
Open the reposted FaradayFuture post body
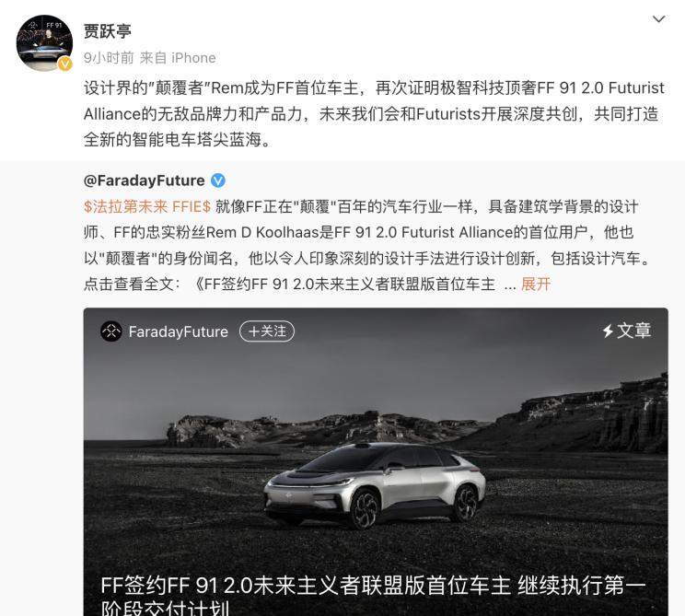[367, 245]
